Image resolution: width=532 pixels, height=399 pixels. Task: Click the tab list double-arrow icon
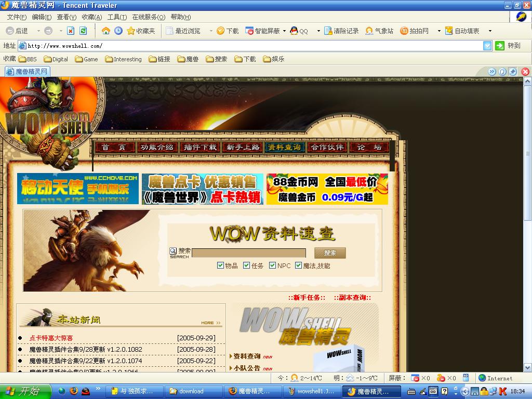tap(492, 72)
